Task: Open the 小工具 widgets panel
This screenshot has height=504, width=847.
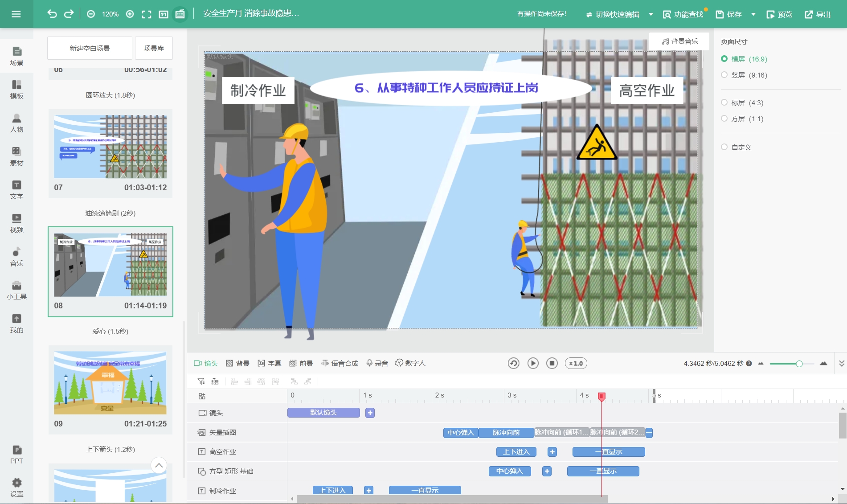Action: point(16,290)
